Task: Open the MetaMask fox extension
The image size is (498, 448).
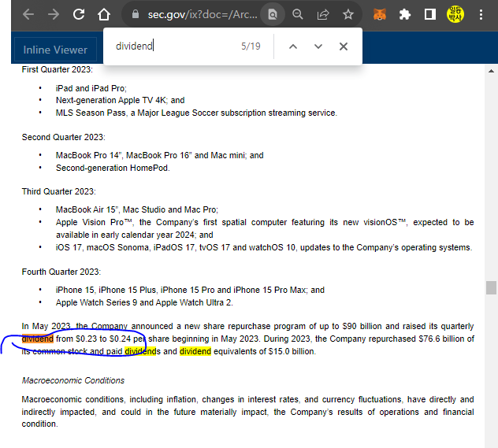Action: (380, 14)
